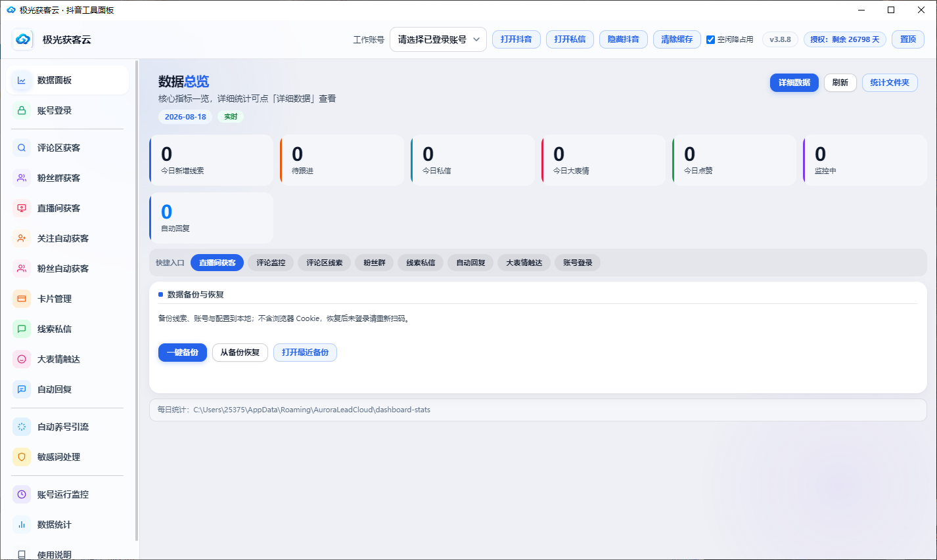Click the user-plus icon for 关注自动获客
This screenshot has height=560, width=937.
22,238
